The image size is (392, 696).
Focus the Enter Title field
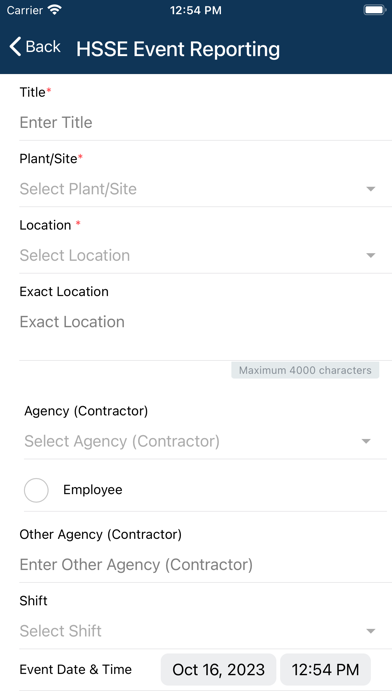point(206,123)
